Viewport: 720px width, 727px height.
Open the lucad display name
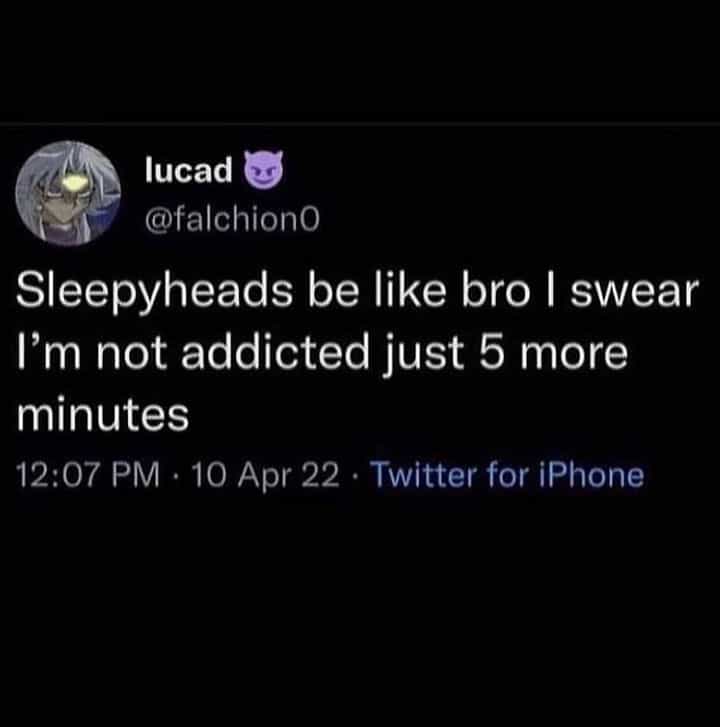click(188, 170)
